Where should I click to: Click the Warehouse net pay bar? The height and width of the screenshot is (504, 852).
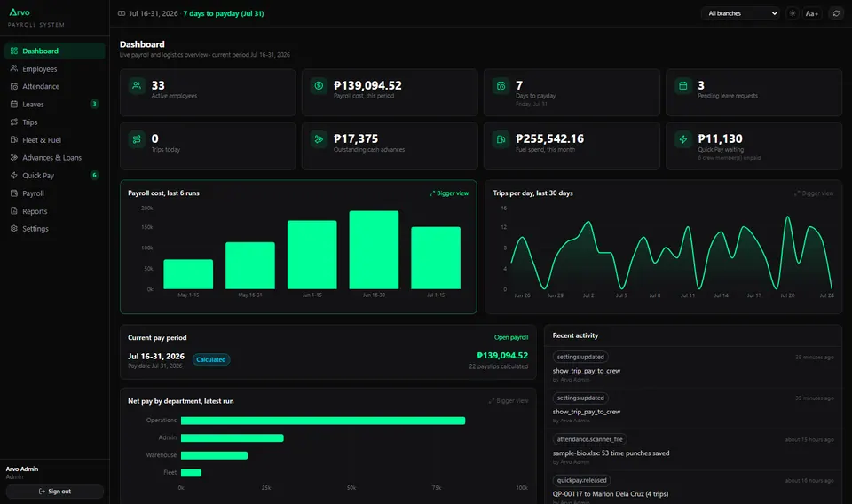[215, 455]
